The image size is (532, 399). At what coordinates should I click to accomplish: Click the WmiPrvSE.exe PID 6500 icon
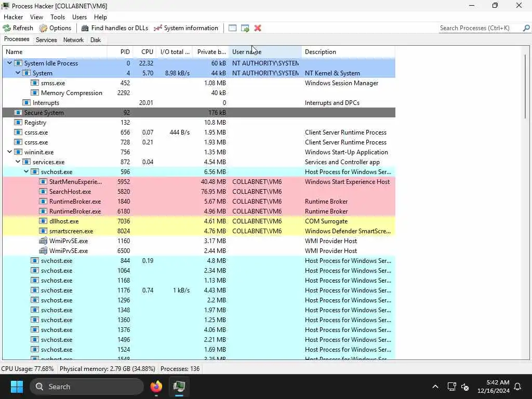pyautogui.click(x=43, y=251)
